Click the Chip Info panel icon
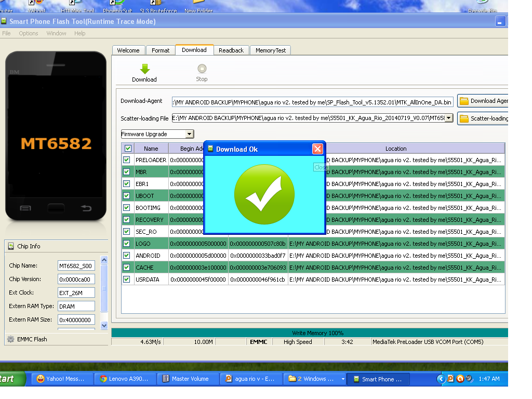 [x=11, y=246]
